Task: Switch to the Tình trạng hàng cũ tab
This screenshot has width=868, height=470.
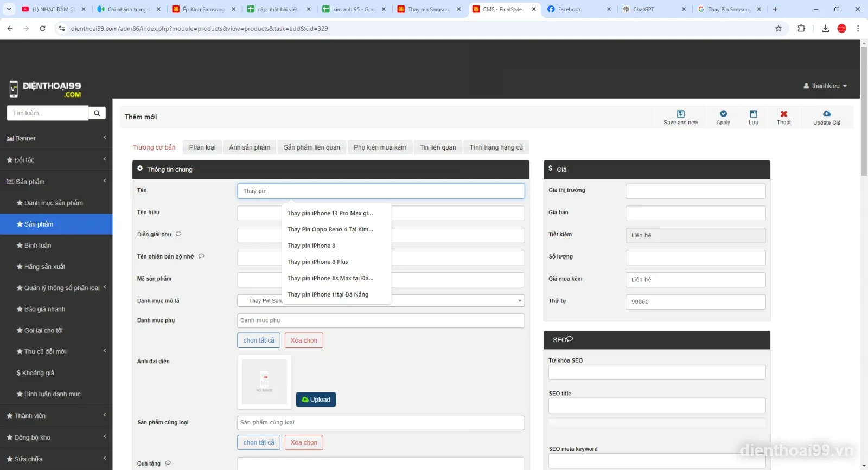Action: pyautogui.click(x=496, y=147)
